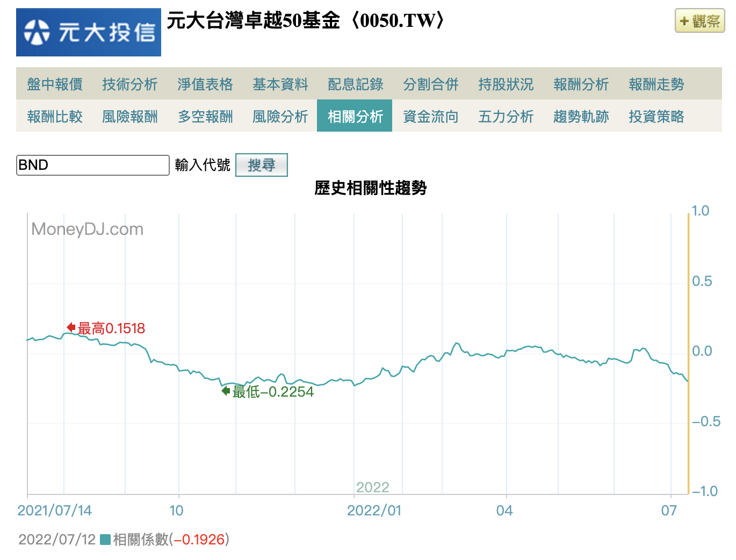Click the 0.5 y-axis label
The width and height of the screenshot is (736, 560).
click(x=702, y=281)
